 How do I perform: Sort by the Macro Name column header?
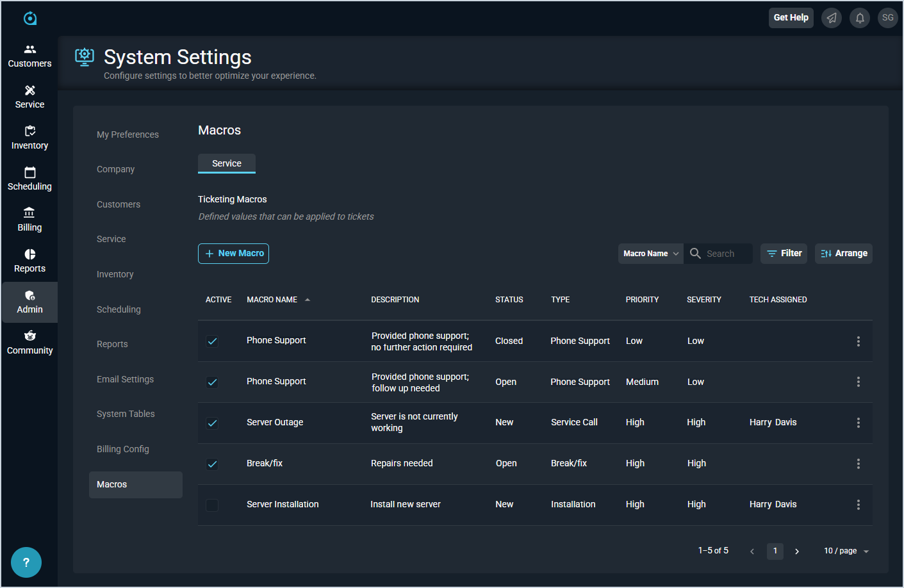click(x=272, y=300)
